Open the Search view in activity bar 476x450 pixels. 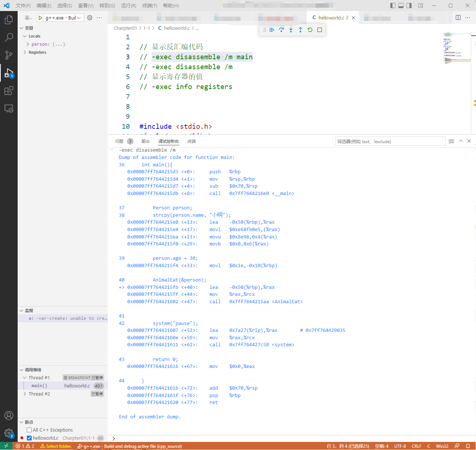[9, 37]
